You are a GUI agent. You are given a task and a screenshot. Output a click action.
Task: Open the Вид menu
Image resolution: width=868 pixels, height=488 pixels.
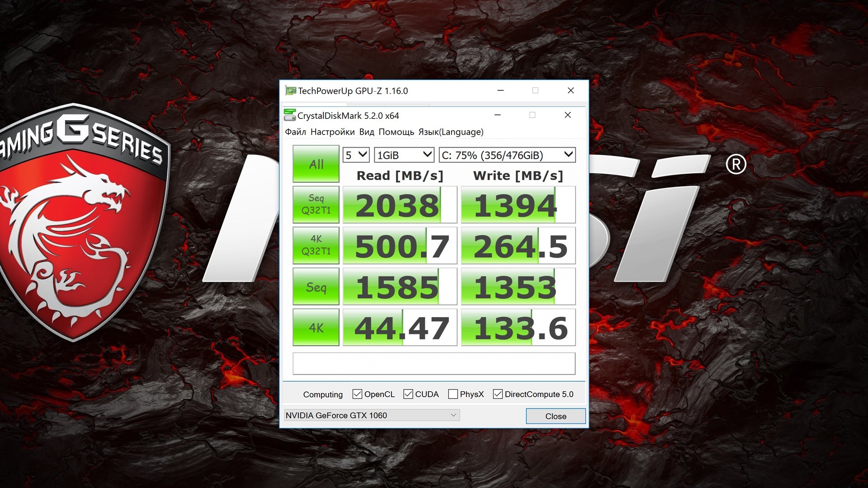coord(367,132)
